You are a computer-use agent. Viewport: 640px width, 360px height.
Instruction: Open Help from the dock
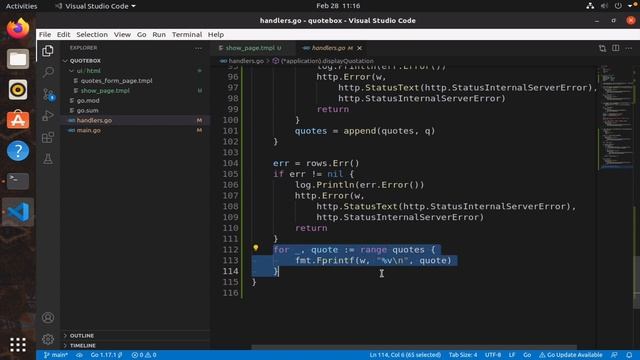18,151
